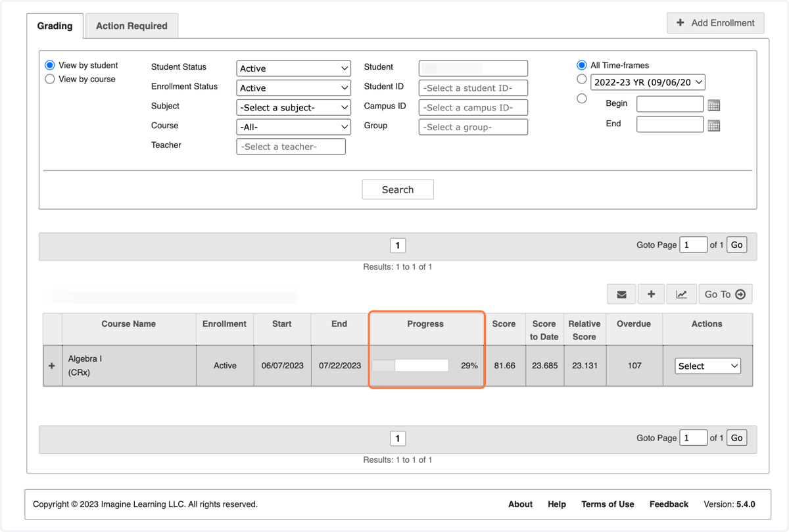Select the All Time-frames radio button
The height and width of the screenshot is (532, 789).
click(581, 65)
